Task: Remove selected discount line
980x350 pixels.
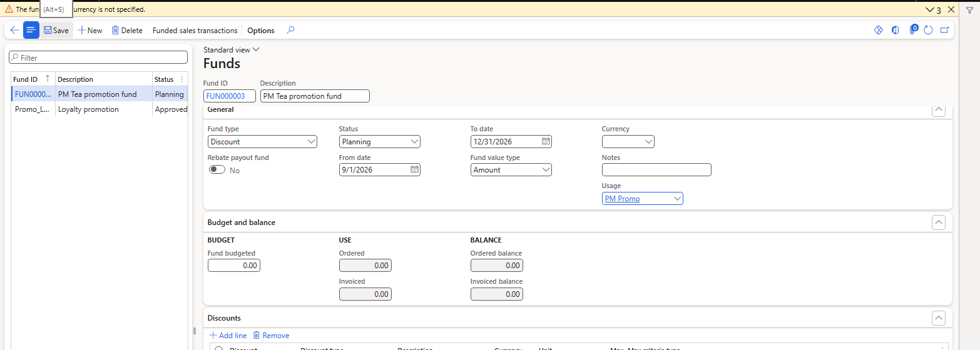Action: point(271,336)
